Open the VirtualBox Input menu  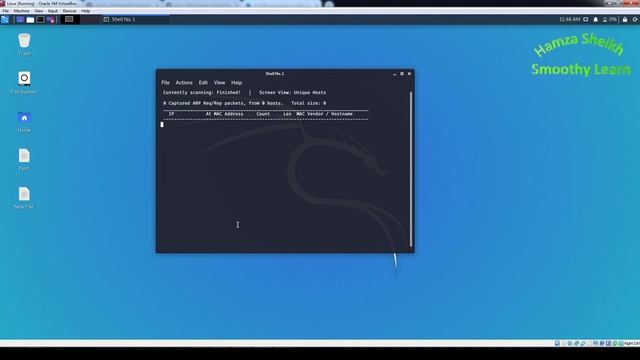click(53, 11)
